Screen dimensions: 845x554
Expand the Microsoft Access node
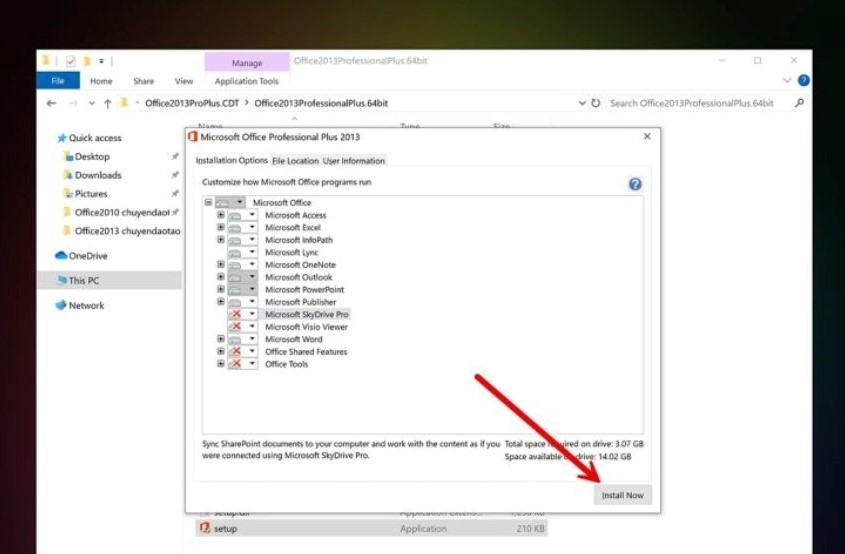[x=220, y=214]
